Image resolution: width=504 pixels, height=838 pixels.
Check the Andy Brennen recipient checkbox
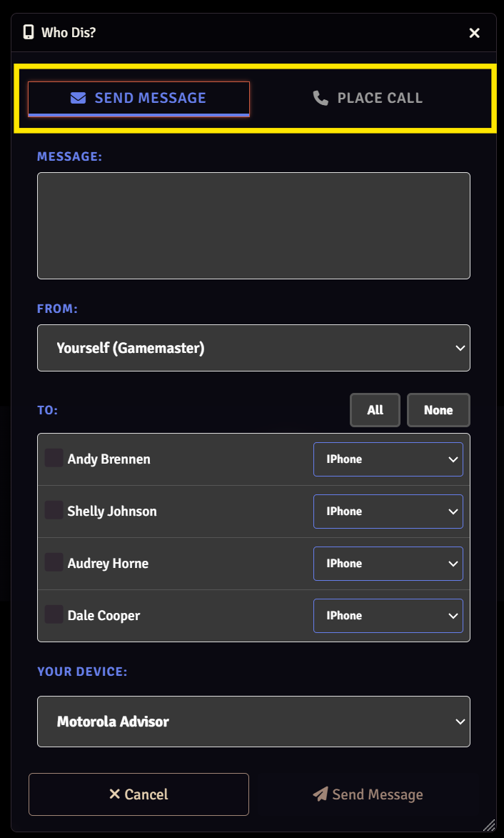(x=54, y=458)
